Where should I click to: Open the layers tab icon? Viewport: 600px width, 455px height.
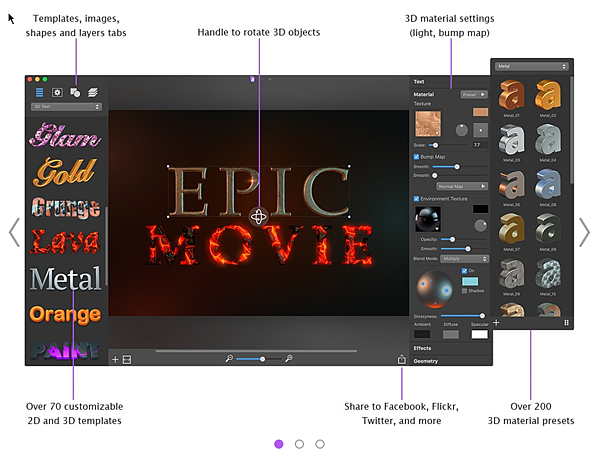point(93,92)
